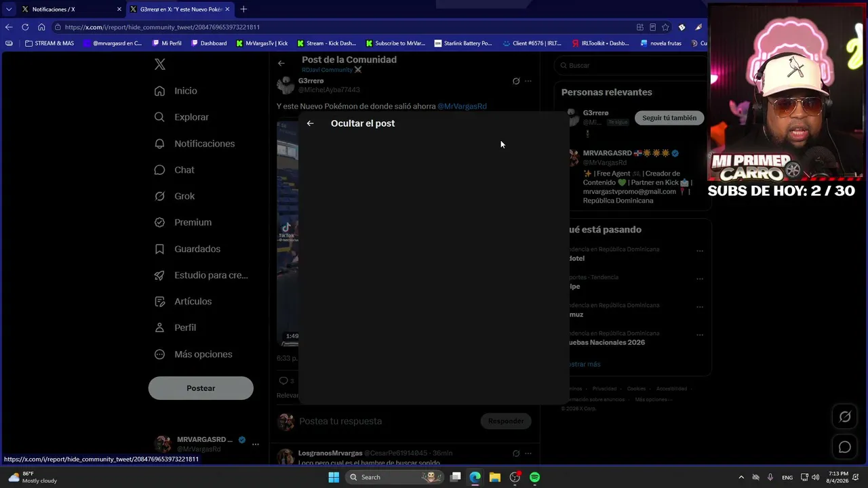Click the ENG language indicator

tap(787, 477)
